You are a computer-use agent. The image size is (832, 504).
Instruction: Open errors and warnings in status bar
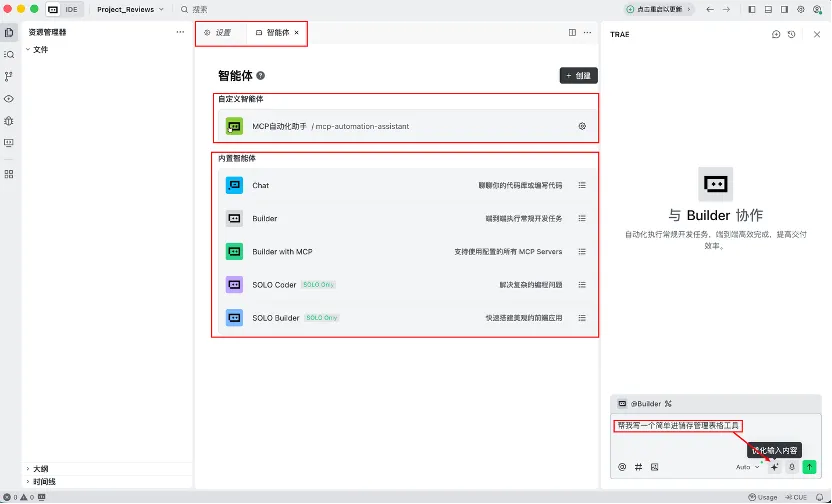[19, 498]
